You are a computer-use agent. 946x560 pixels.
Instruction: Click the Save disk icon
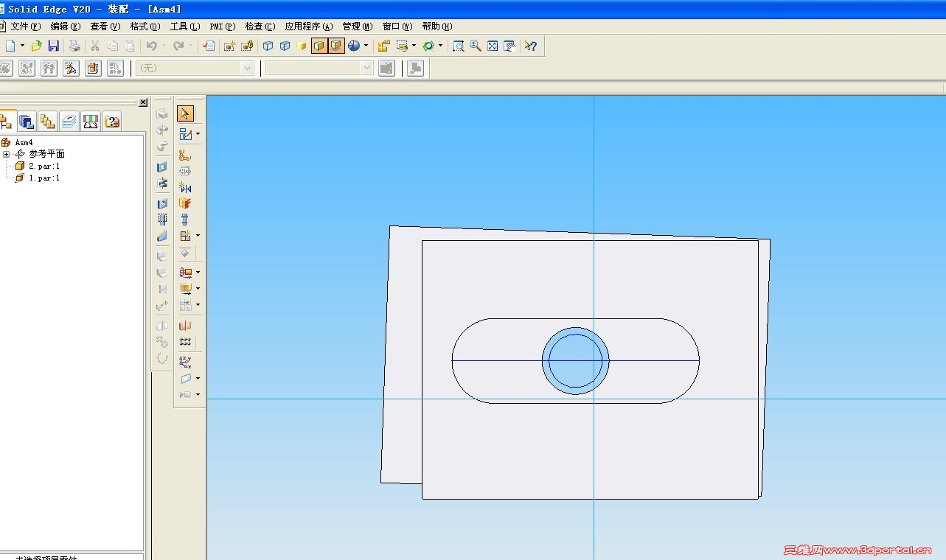coord(54,46)
